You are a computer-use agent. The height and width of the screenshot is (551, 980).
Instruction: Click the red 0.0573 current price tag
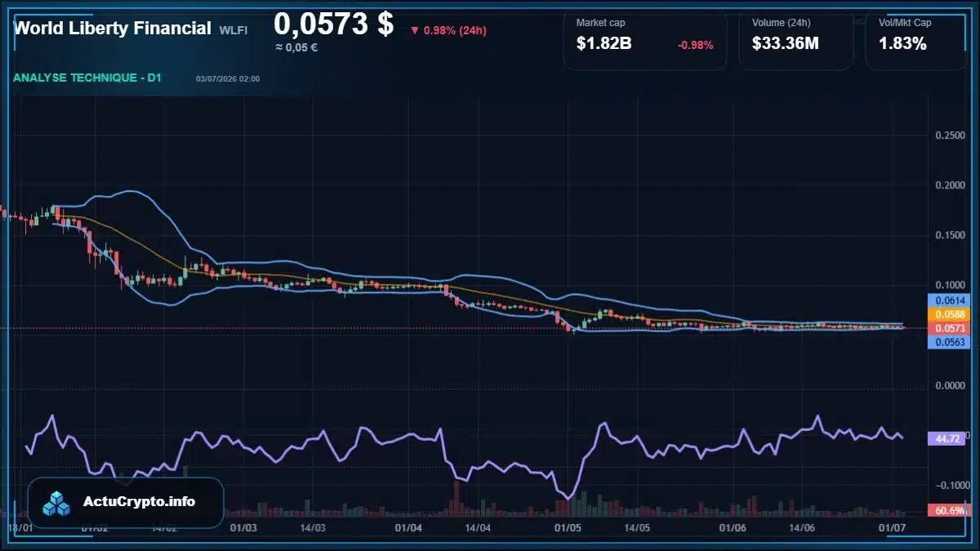(x=950, y=328)
